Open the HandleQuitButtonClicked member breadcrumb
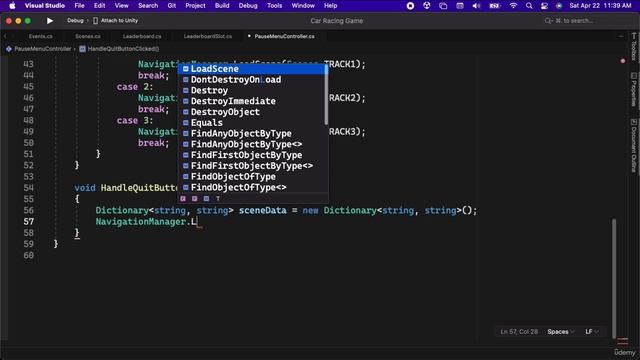Viewport: 640px width, 360px height. 123,49
